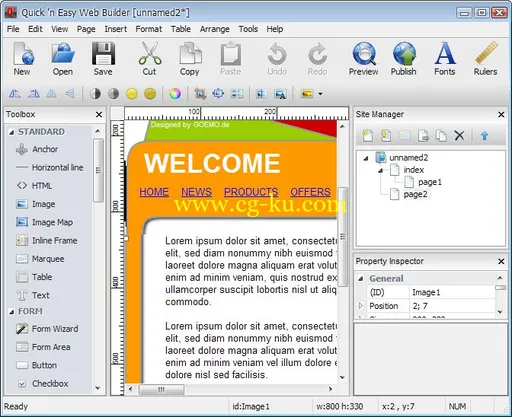Collapse the General property group

pyautogui.click(x=360, y=278)
